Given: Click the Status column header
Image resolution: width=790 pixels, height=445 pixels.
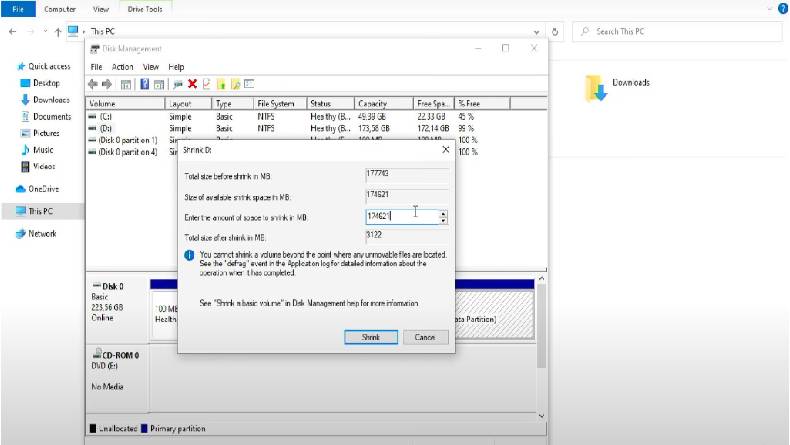Looking at the screenshot, I should click(331, 103).
